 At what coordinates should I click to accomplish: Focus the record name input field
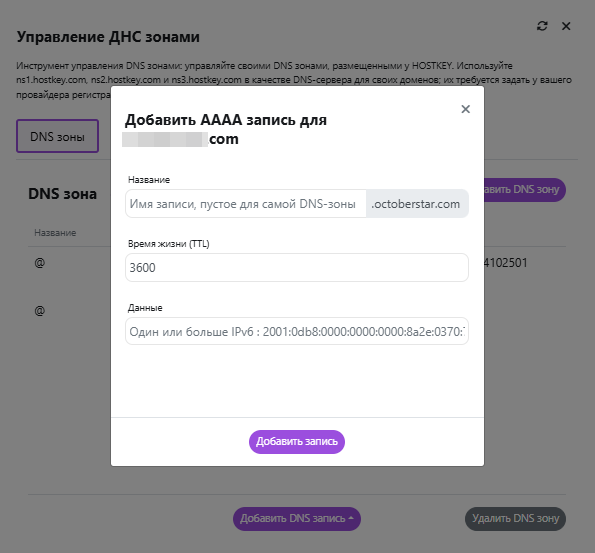[246, 204]
